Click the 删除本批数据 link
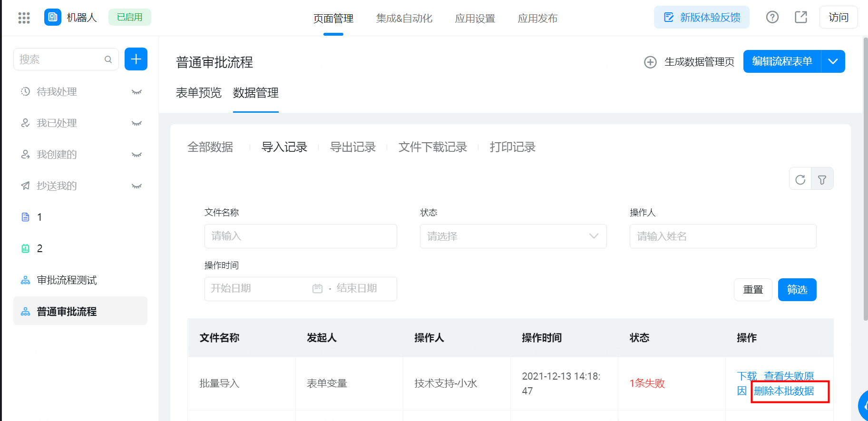This screenshot has height=421, width=868. (784, 391)
